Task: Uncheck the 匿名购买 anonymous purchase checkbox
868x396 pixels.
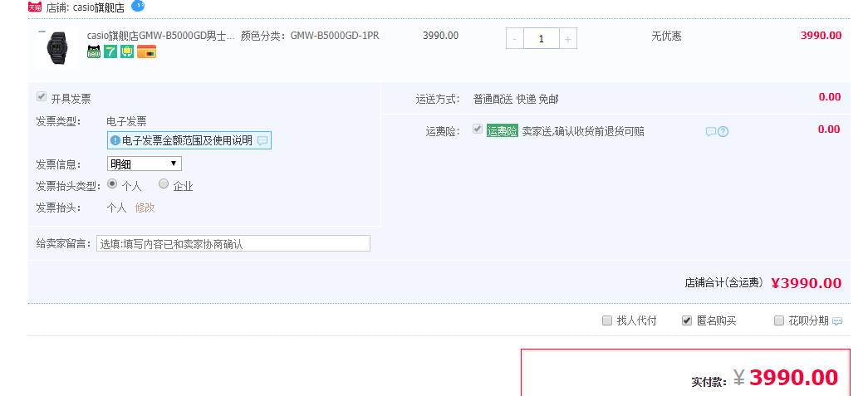Action: [x=687, y=320]
